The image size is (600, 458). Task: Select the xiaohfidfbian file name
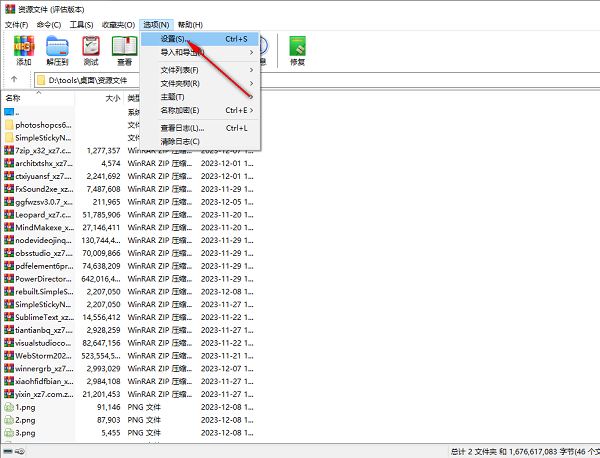44,381
